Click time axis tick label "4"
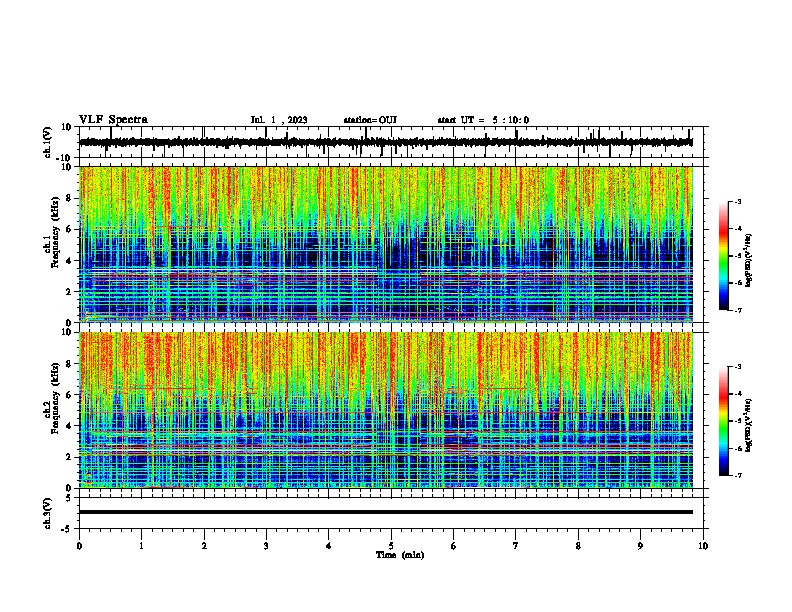This screenshot has height=612, width=792. click(329, 546)
